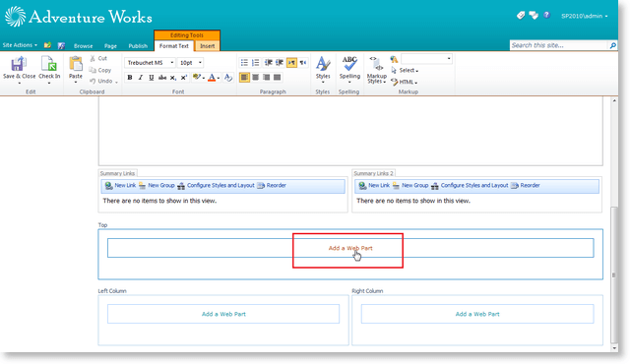The height and width of the screenshot is (364, 630).
Task: Click the Tags & Notes icon
Action: point(534,16)
